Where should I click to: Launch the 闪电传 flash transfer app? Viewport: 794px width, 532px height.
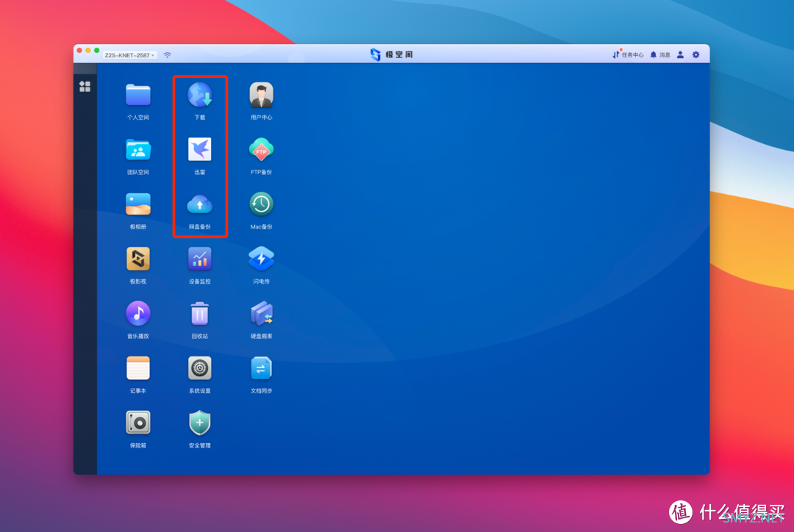261,259
